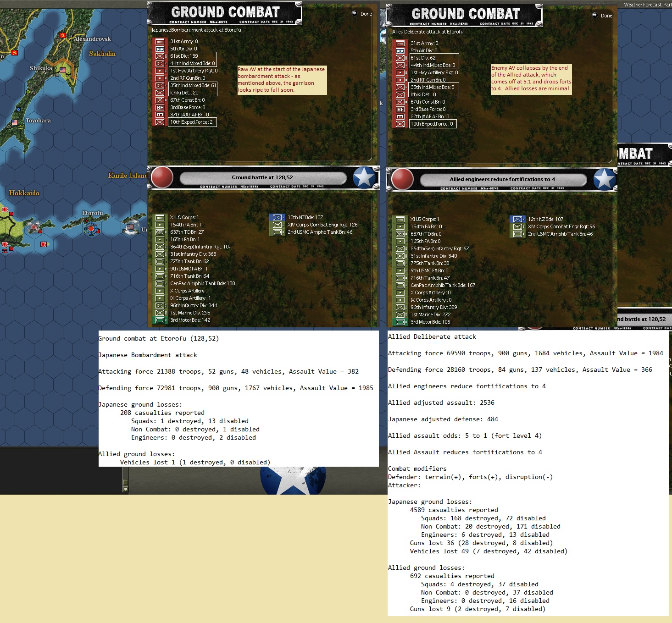Click the 31st Army unit icon in bombardment panel

(160, 42)
